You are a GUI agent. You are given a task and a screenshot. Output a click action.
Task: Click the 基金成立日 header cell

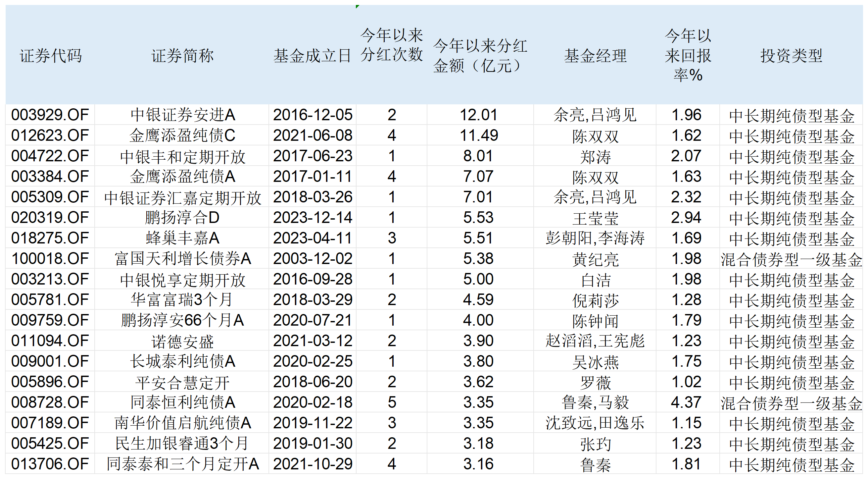point(312,55)
